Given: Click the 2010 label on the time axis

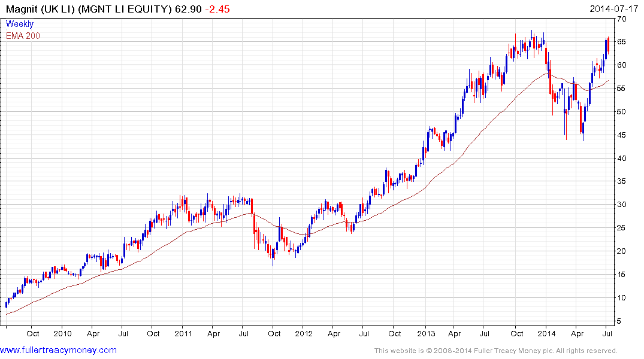Looking at the screenshot, I should pos(62,333).
